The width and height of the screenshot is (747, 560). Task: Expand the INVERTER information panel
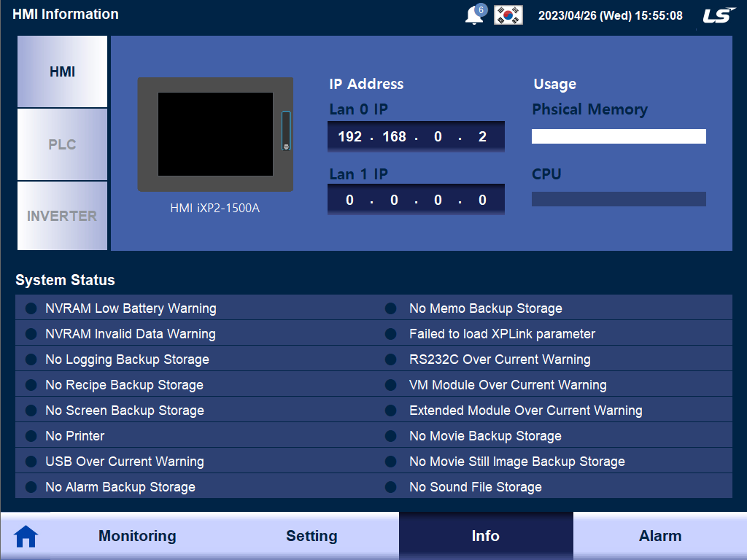pos(62,216)
